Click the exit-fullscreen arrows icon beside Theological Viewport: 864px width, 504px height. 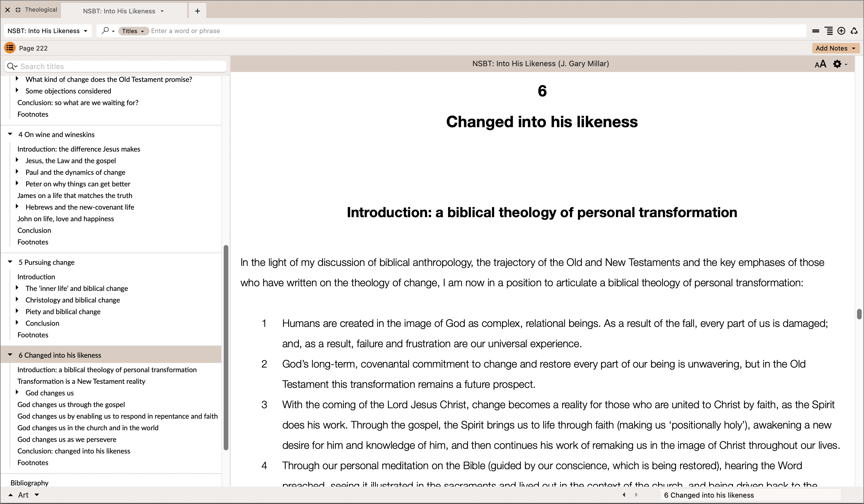click(x=18, y=10)
